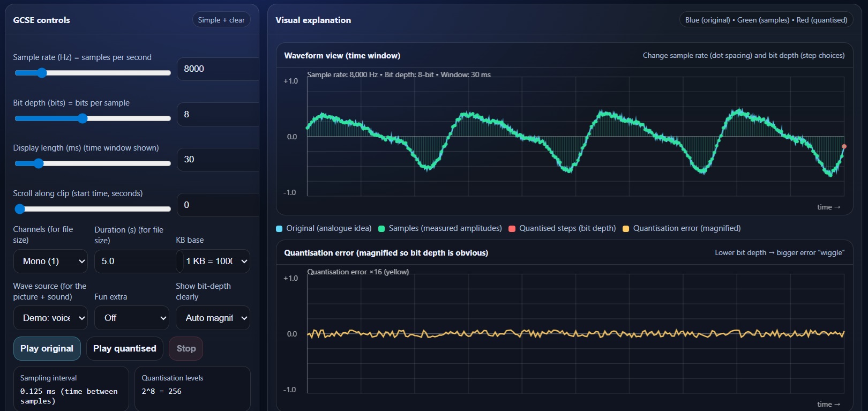Click the Scroll along clip slider handle

(x=20, y=209)
